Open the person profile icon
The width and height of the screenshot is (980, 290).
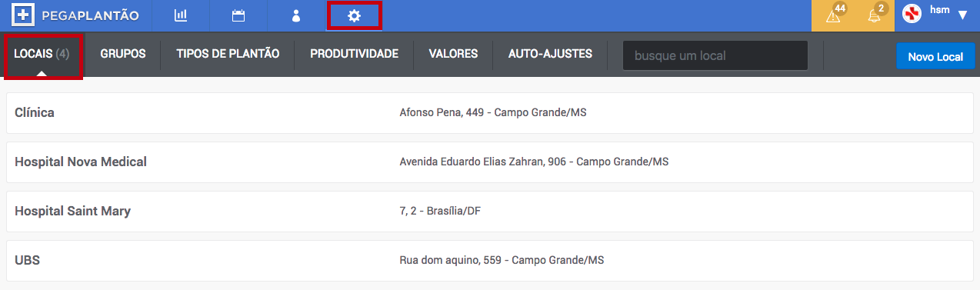point(296,15)
